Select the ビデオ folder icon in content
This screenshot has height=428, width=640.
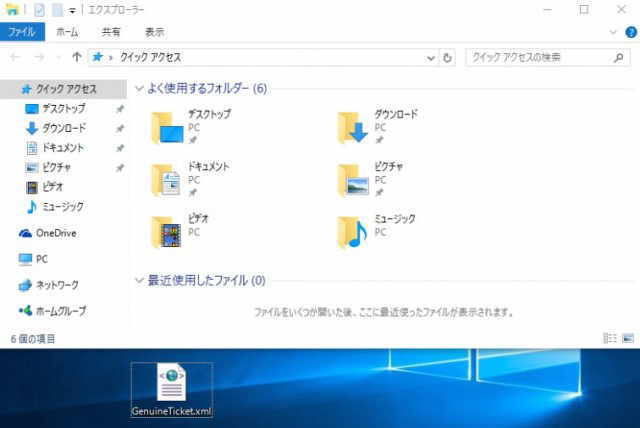(x=166, y=232)
